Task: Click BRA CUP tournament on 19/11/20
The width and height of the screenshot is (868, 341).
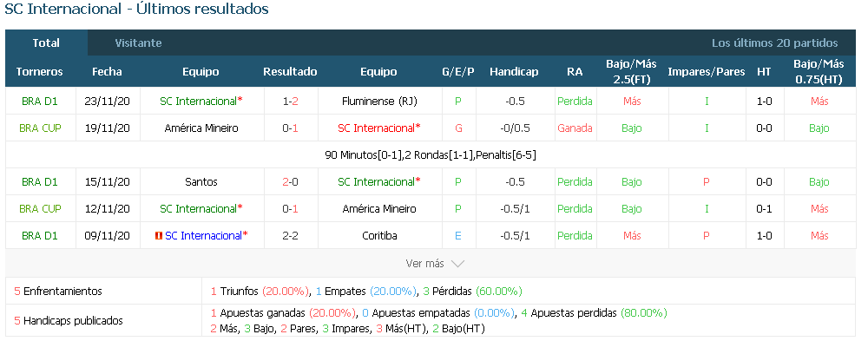Action: 40,128
